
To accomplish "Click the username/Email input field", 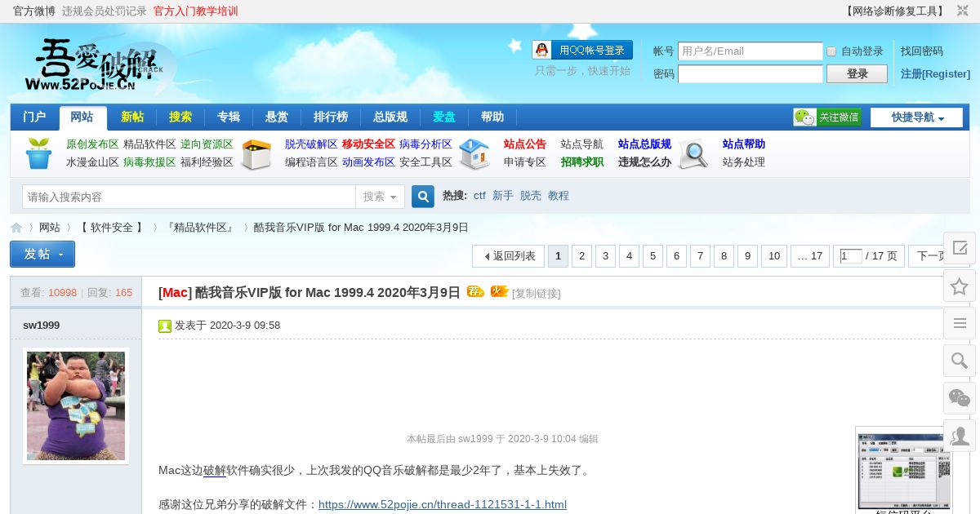I will click(751, 51).
